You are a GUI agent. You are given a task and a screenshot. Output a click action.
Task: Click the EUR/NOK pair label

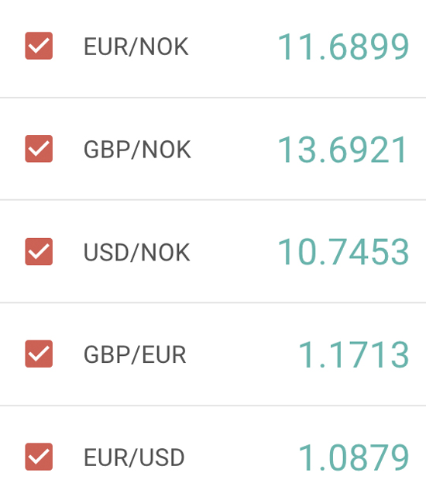tap(136, 47)
